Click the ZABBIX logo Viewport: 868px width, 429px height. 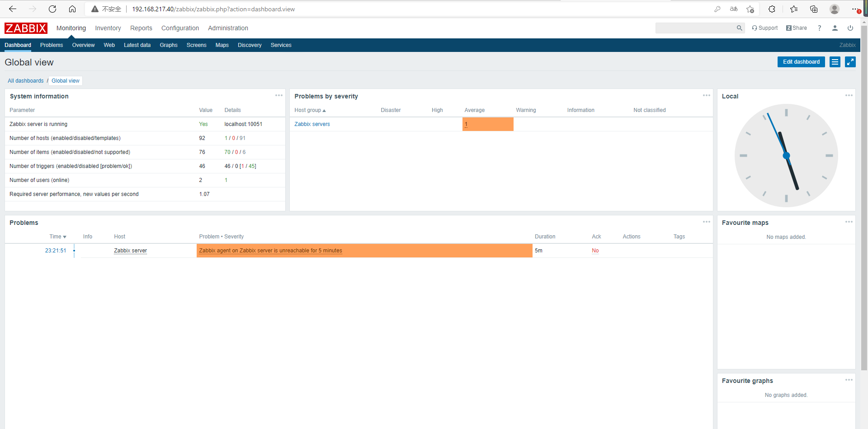(x=26, y=28)
